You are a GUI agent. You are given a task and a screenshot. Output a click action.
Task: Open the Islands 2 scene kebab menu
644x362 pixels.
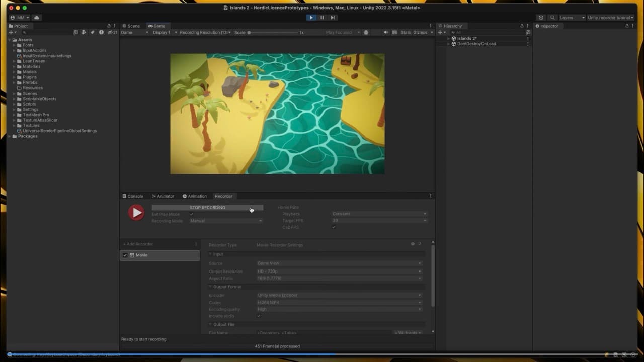tap(528, 38)
